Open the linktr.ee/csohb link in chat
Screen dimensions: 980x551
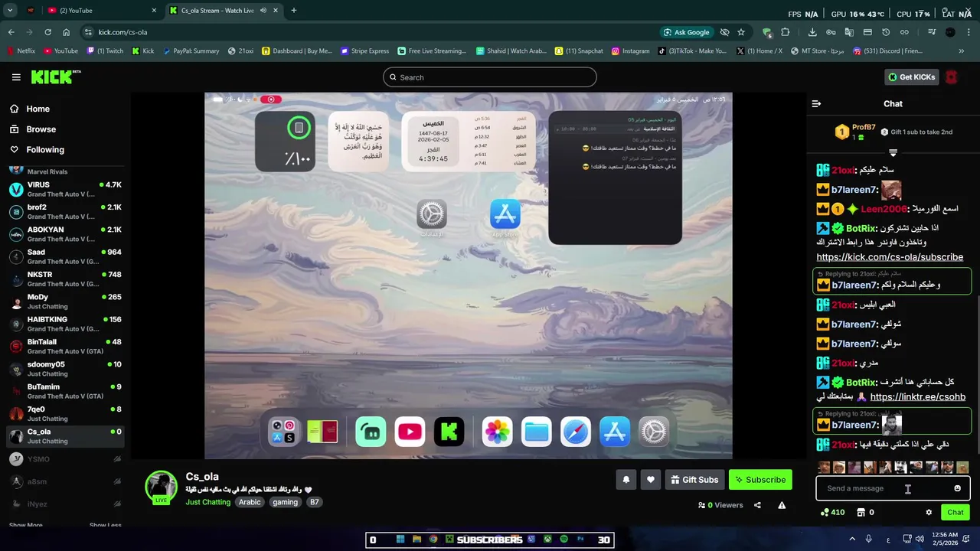[x=917, y=397]
